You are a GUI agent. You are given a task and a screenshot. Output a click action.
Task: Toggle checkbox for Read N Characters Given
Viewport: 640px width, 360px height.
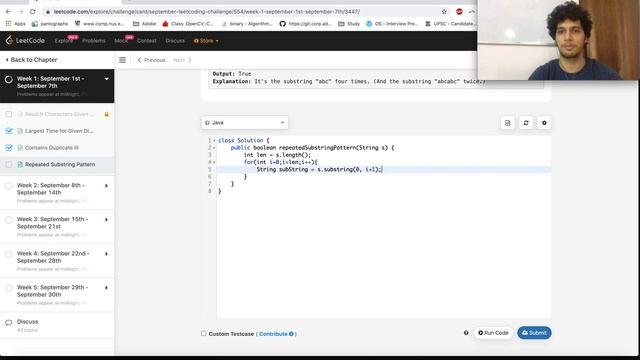click(9, 114)
